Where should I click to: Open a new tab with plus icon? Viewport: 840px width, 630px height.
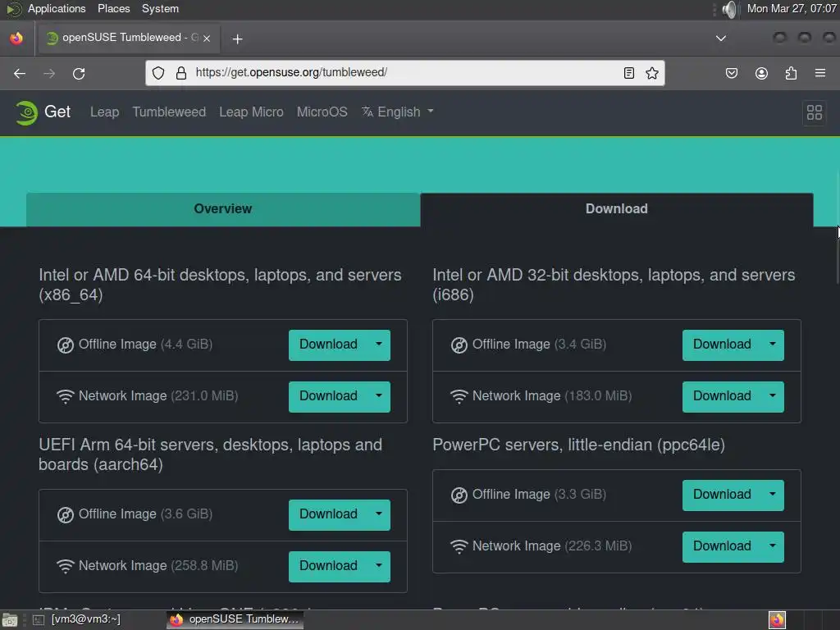coord(237,39)
